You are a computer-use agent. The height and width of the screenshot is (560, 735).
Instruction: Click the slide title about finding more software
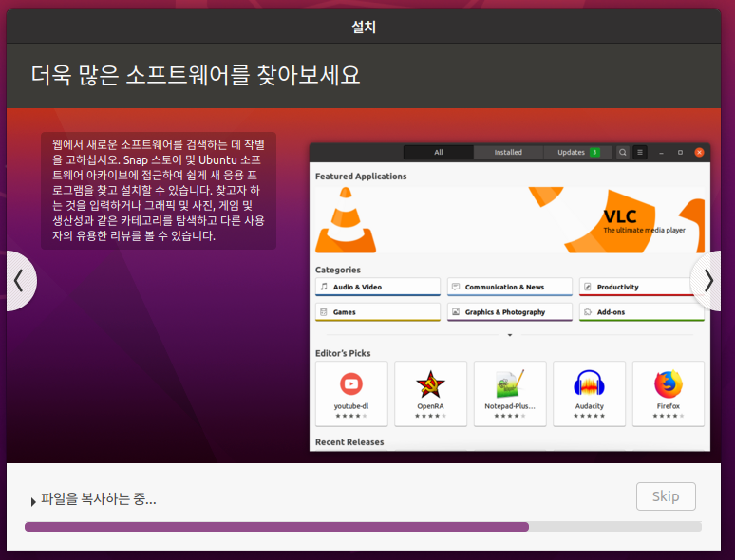(x=196, y=75)
